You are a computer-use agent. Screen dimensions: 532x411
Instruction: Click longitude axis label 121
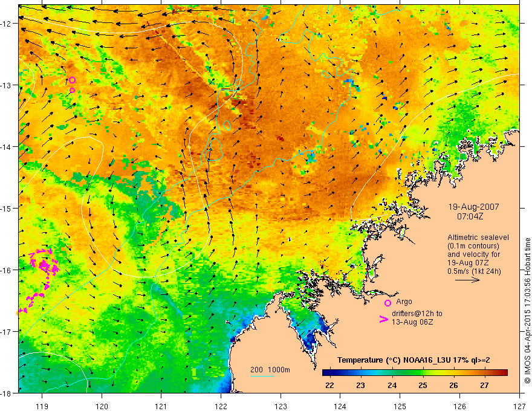point(161,406)
